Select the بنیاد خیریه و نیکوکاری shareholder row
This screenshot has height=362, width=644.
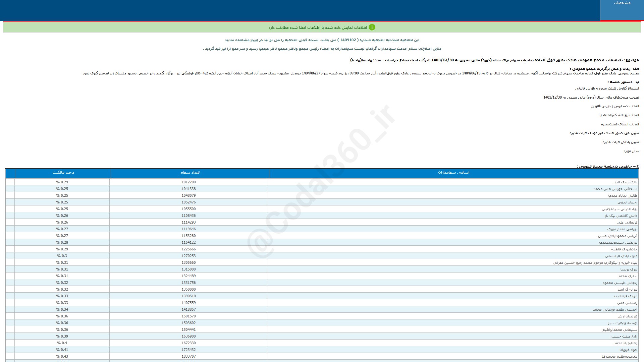pos(595,263)
